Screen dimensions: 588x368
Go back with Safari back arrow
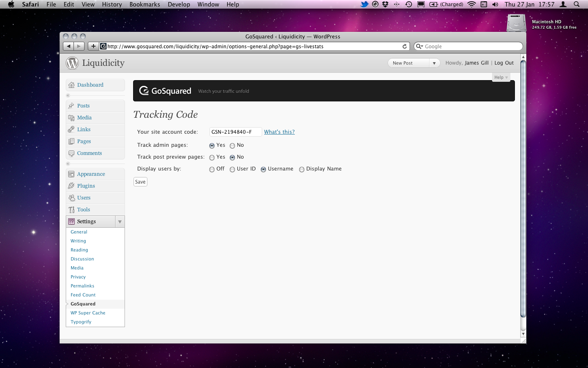click(x=69, y=46)
